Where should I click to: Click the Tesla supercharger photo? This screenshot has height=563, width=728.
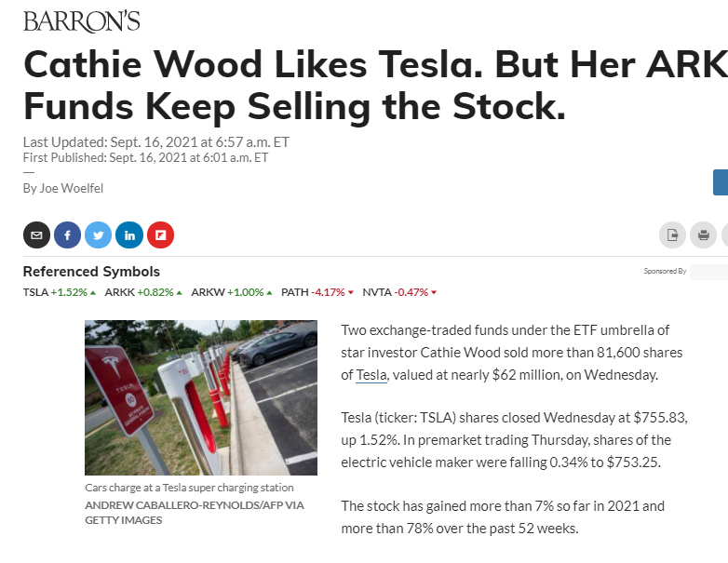click(201, 397)
